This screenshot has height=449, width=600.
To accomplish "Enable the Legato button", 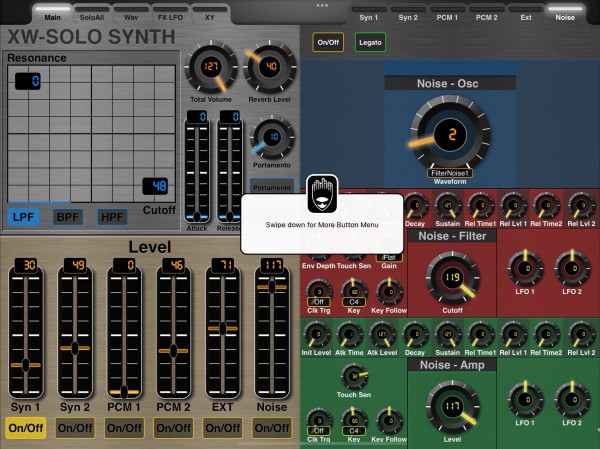I will tap(370, 42).
